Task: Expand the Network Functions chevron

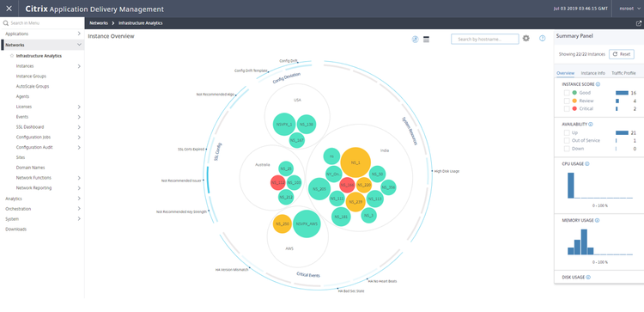Action: point(79,178)
